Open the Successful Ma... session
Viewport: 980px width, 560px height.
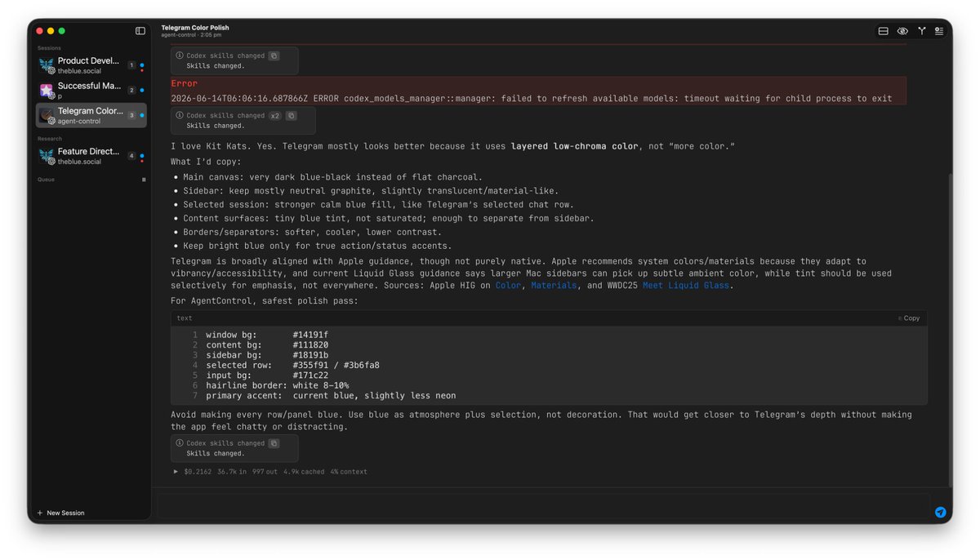[91, 90]
